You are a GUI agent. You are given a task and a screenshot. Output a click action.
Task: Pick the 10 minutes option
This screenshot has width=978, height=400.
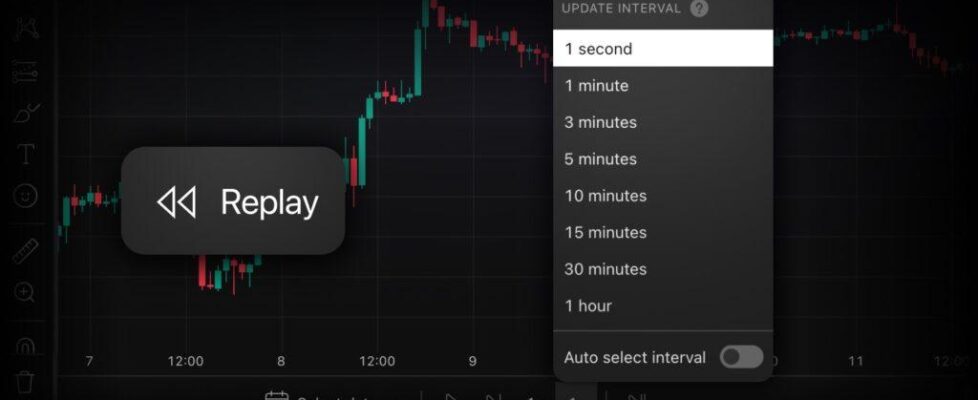662,196
